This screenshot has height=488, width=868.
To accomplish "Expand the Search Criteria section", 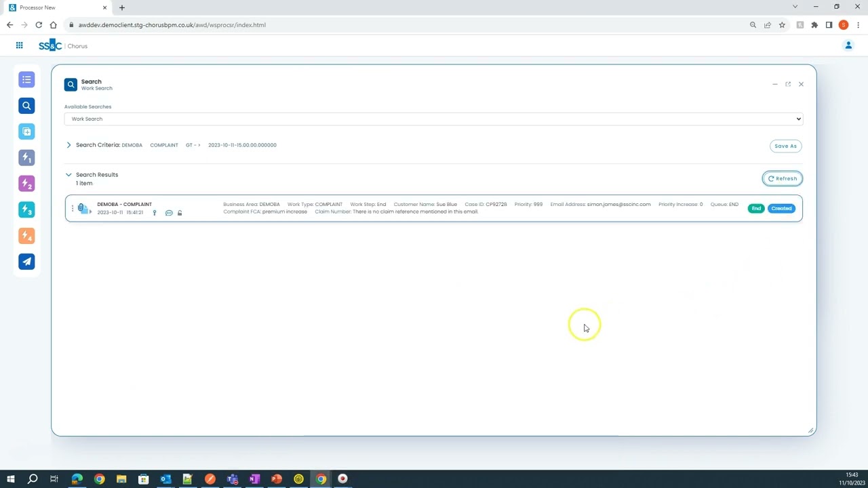I will click(68, 145).
